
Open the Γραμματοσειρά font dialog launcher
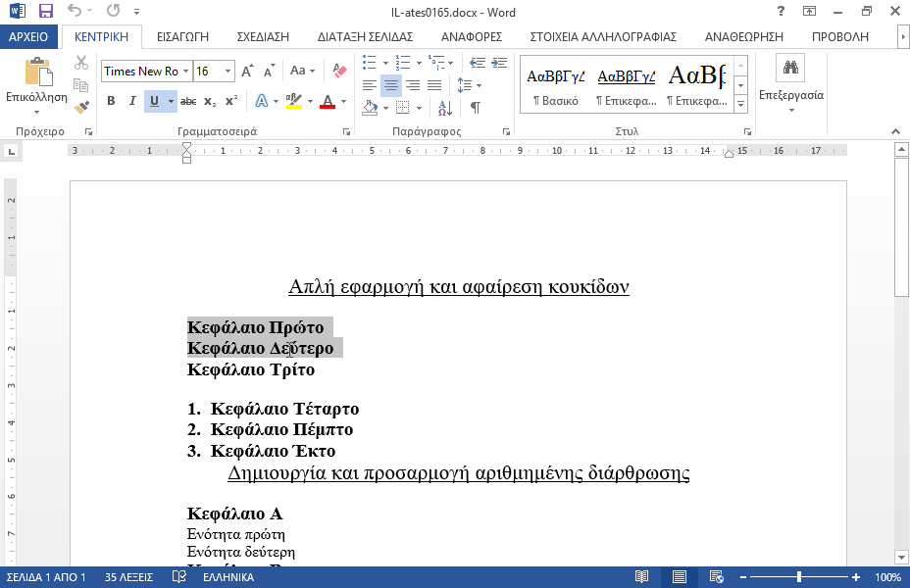[346, 132]
